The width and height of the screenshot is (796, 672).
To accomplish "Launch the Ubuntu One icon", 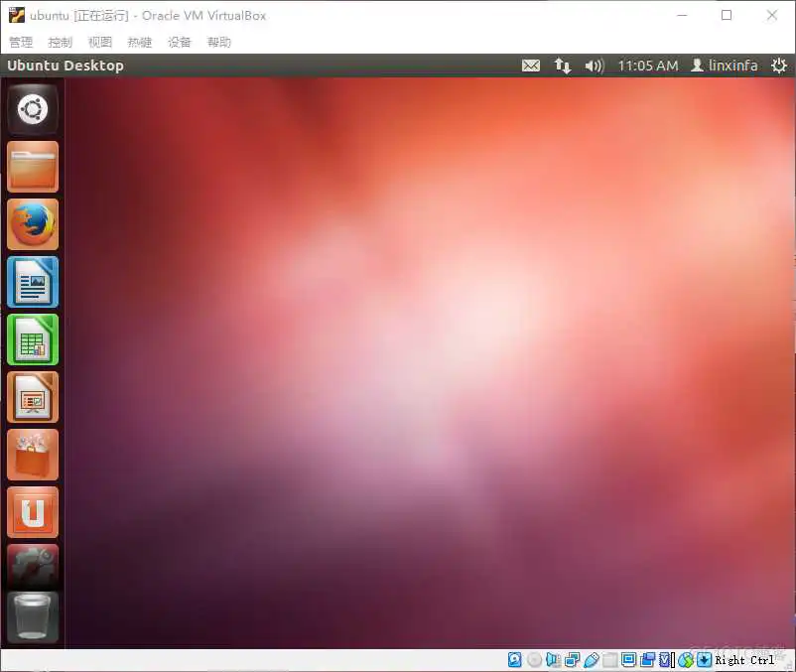I will [33, 512].
